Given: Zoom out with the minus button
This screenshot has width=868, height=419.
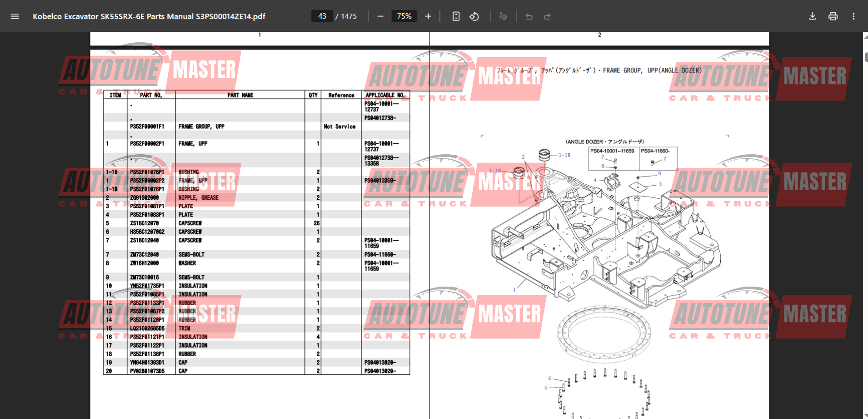Looking at the screenshot, I should [x=380, y=16].
